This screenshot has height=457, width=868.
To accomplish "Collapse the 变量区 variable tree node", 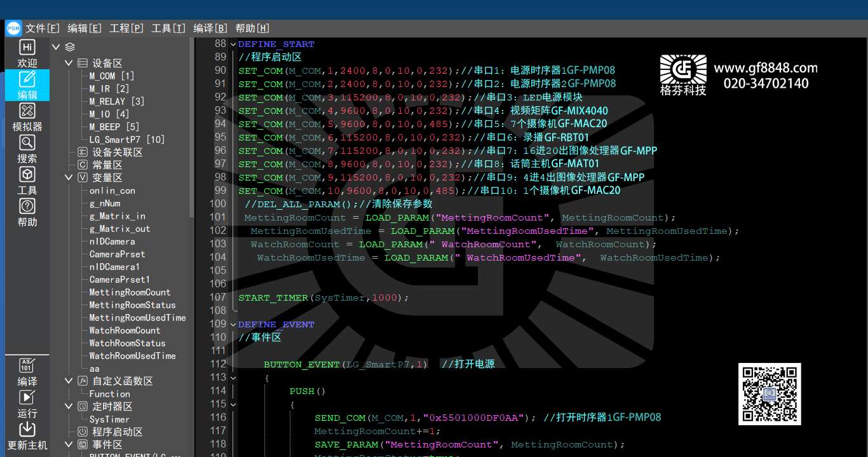I will coord(69,178).
